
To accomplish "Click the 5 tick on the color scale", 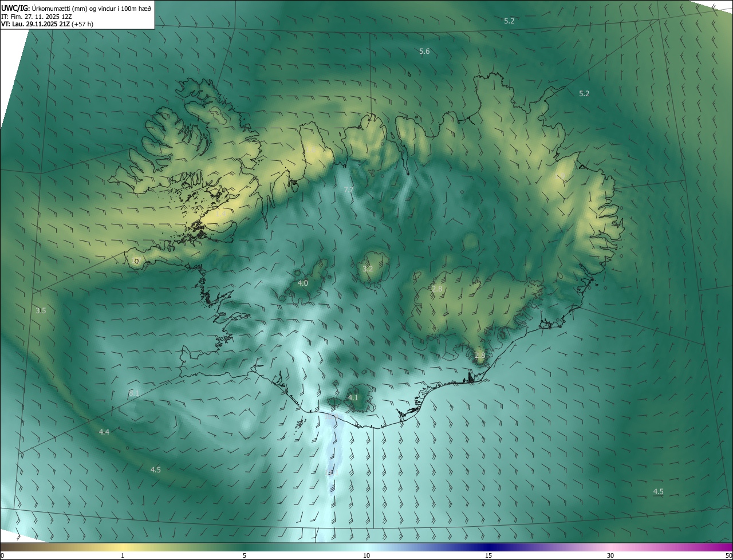I will 245,555.
